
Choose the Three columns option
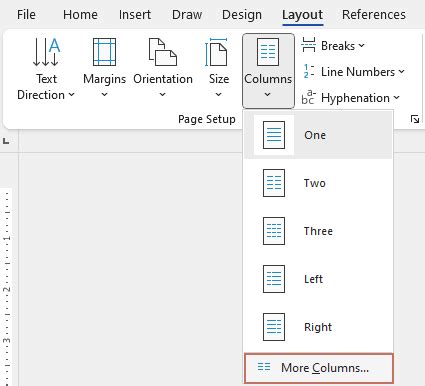318,231
